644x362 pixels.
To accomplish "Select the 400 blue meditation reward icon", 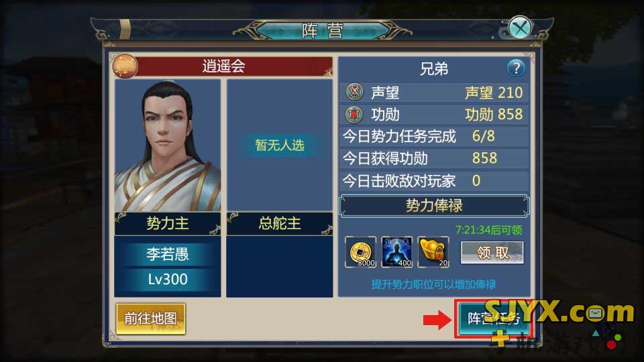I will [396, 252].
